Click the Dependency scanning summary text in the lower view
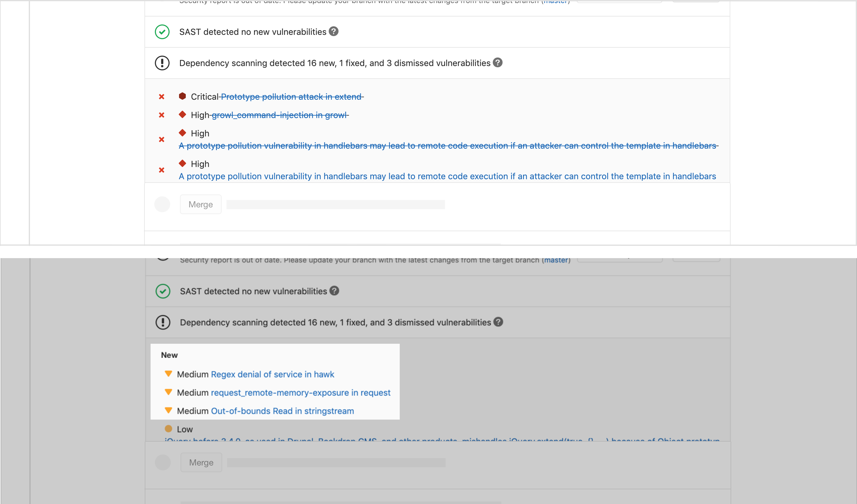Screen dimensions: 857x504 [x=335, y=323]
